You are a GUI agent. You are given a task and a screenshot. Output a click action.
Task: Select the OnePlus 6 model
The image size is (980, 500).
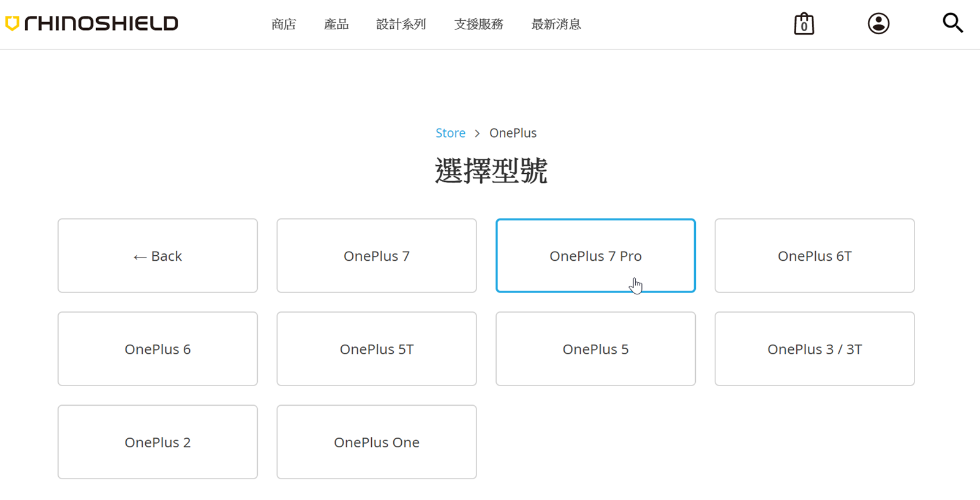[x=157, y=349]
